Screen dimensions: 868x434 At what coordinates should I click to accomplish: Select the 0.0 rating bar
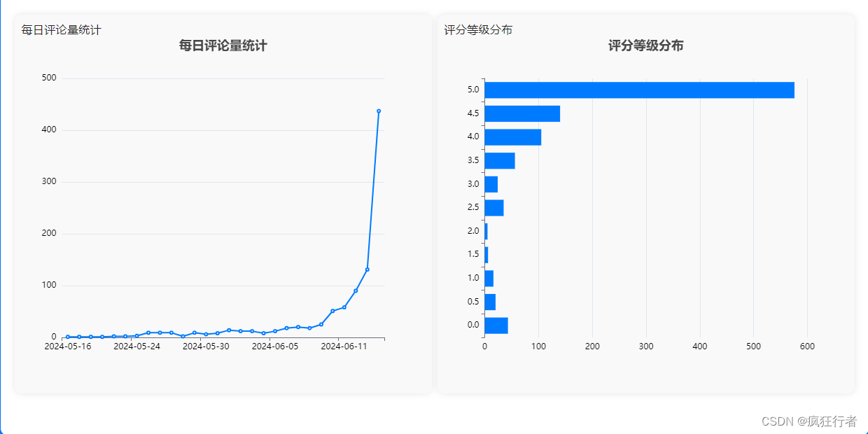click(x=496, y=324)
